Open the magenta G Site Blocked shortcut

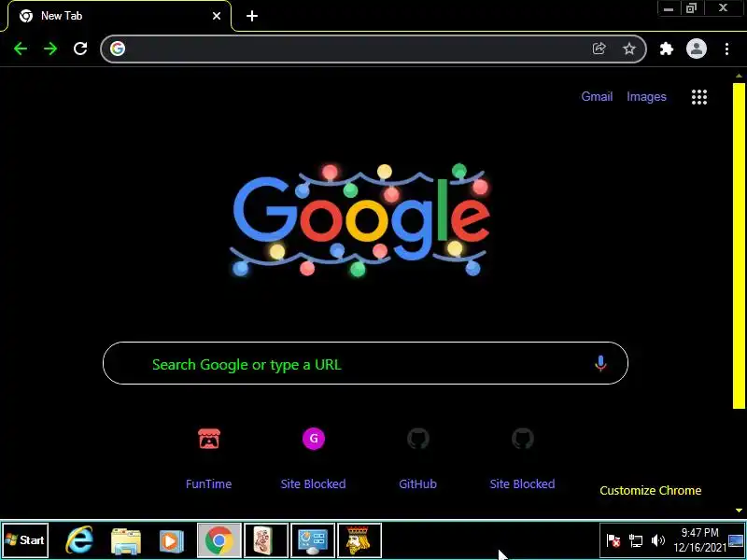pos(314,439)
